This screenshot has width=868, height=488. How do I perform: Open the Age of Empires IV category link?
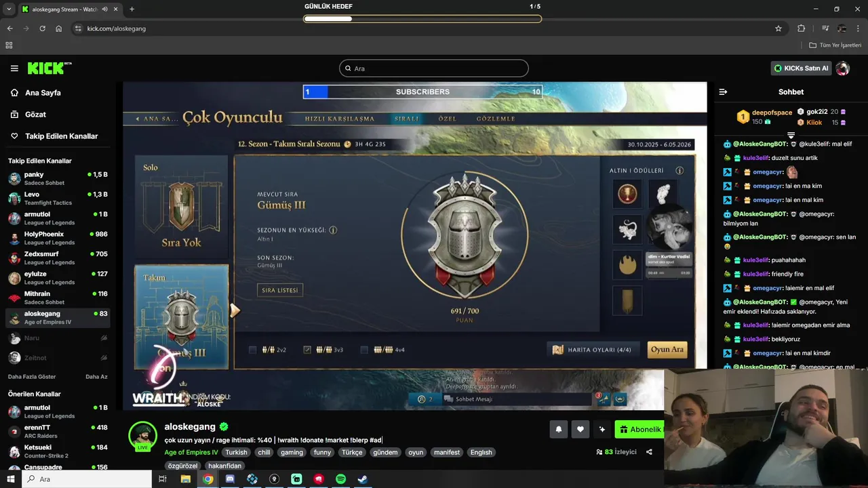(x=191, y=452)
